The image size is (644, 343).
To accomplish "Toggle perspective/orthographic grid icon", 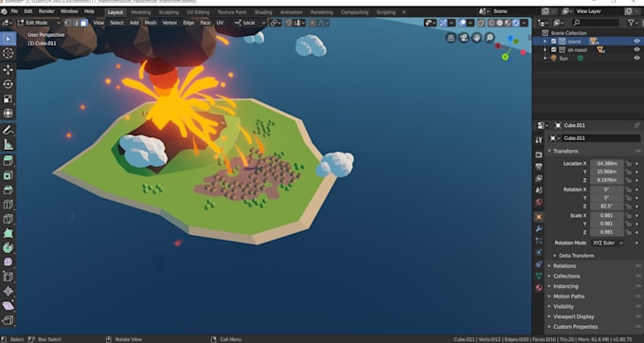I will click(451, 38).
